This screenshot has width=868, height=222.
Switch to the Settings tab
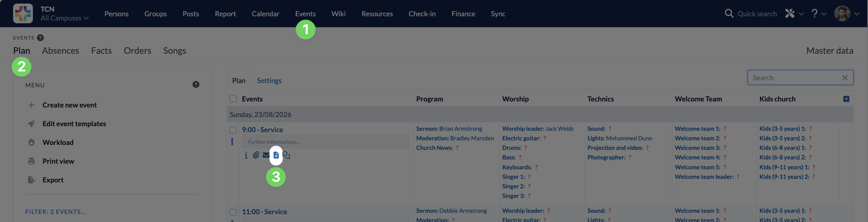pos(269,81)
